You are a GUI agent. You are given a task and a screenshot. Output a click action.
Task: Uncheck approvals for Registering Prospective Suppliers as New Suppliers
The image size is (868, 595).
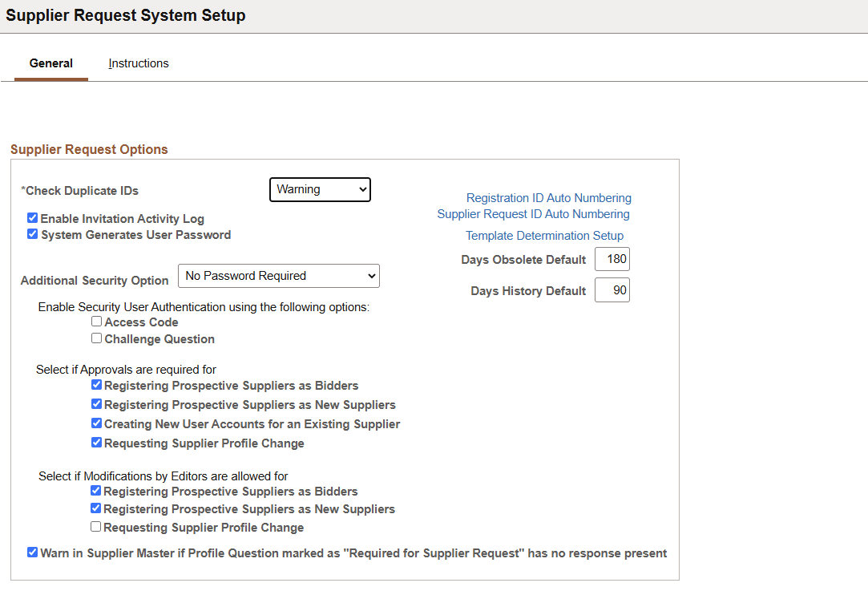(x=96, y=404)
